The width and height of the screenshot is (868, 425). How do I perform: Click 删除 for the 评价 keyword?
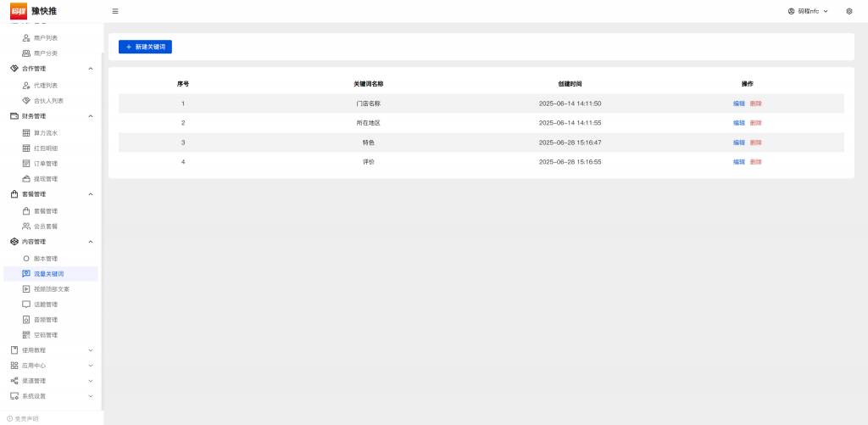tap(756, 162)
